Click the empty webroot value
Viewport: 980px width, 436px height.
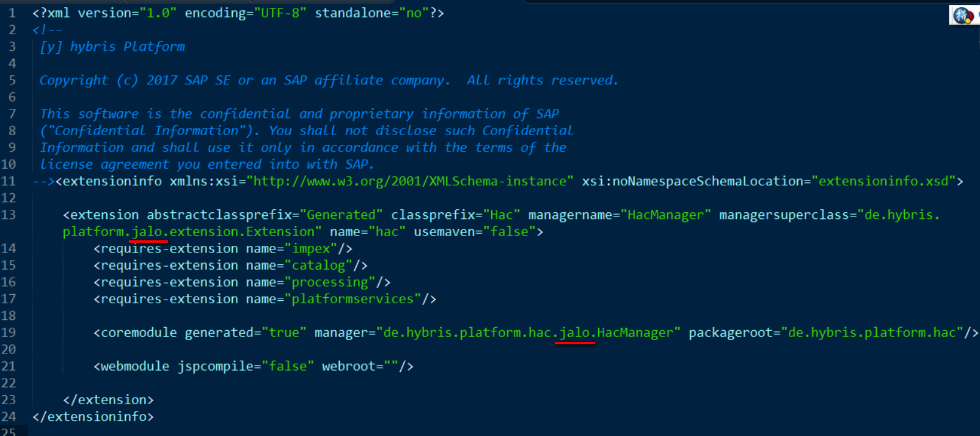[391, 366]
